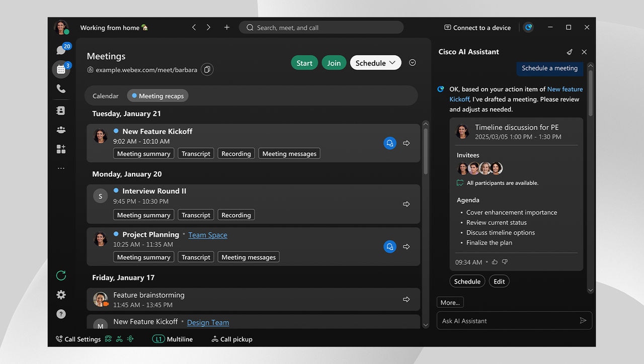Open the Team Space link
The image size is (644, 364).
208,235
